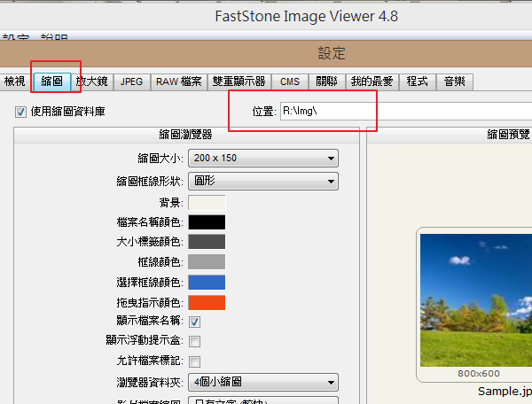The width and height of the screenshot is (532, 404).
Task: Click the 800x600 size label
Action: (x=479, y=374)
